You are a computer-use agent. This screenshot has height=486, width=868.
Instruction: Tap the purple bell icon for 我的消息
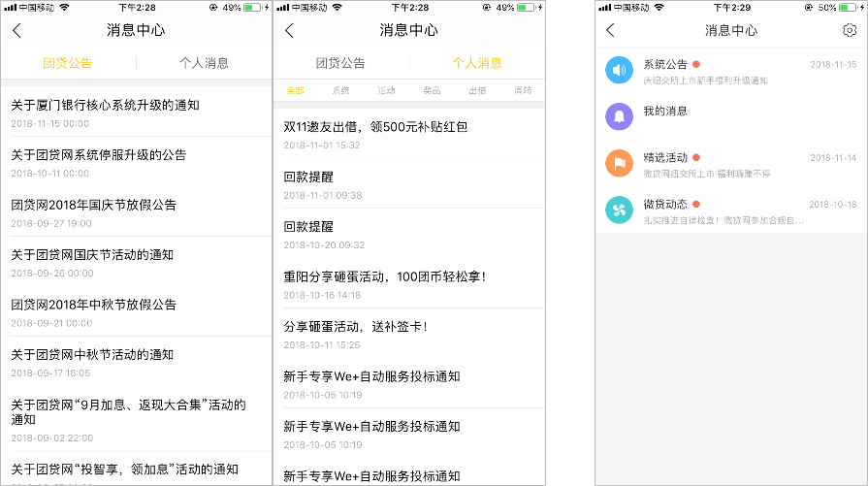click(619, 116)
